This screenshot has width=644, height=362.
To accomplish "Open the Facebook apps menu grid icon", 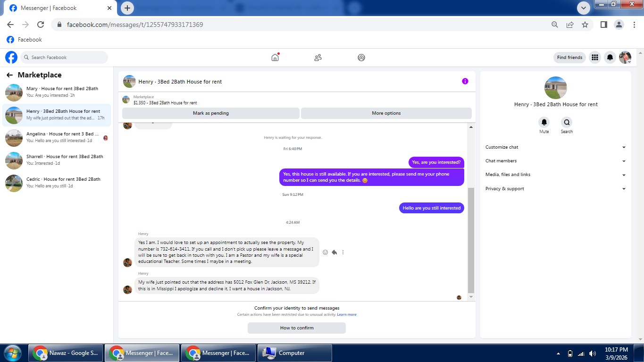I will (x=595, y=58).
